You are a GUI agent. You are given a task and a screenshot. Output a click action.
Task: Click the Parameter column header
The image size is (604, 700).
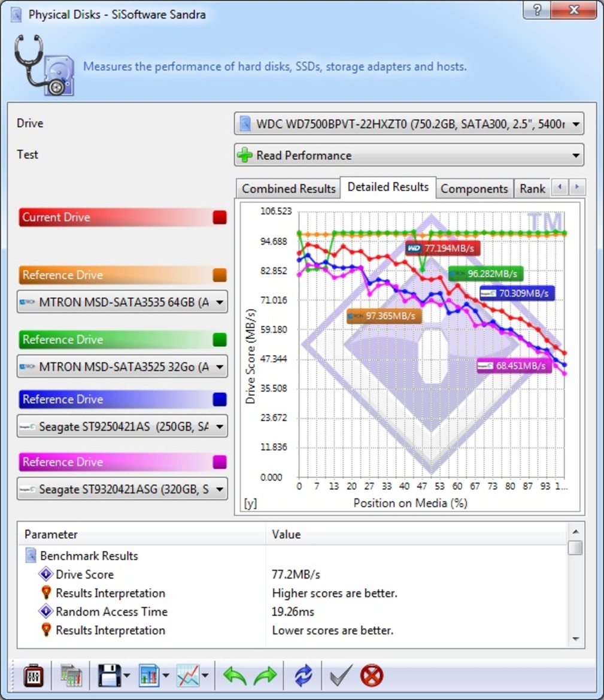(142, 534)
